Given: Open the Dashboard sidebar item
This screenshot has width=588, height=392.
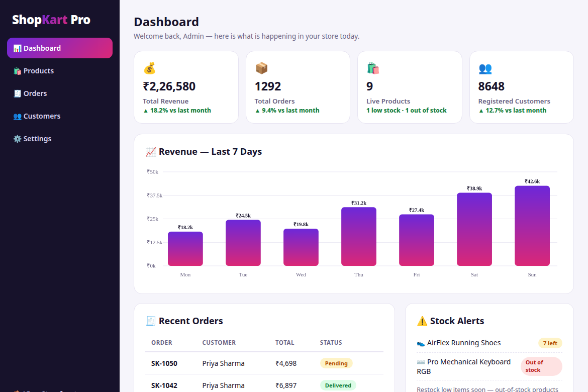Looking at the screenshot, I should (60, 48).
